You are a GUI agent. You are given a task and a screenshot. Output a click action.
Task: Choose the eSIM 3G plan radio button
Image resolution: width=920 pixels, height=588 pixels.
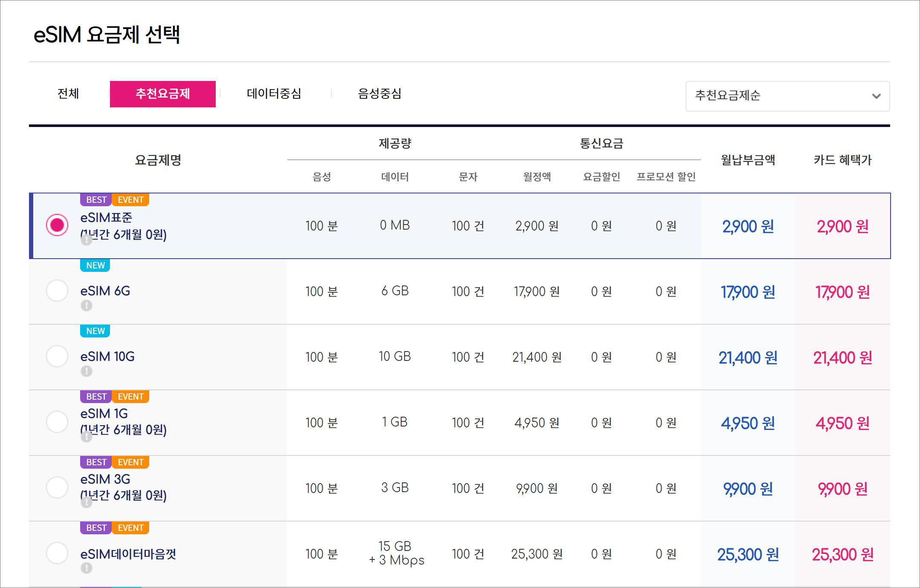tap(57, 488)
